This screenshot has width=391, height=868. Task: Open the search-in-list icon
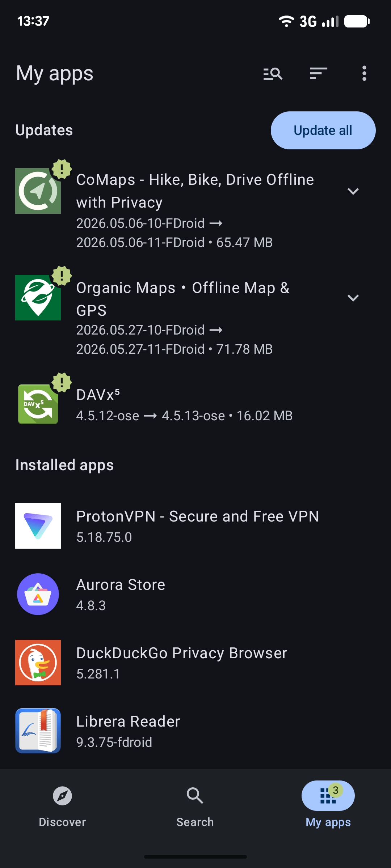tap(273, 73)
